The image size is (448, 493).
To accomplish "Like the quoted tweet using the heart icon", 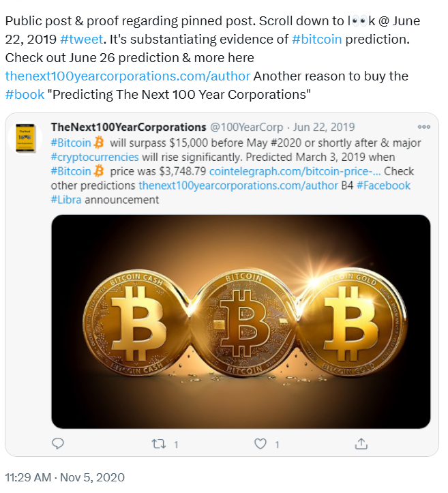I will 260,443.
